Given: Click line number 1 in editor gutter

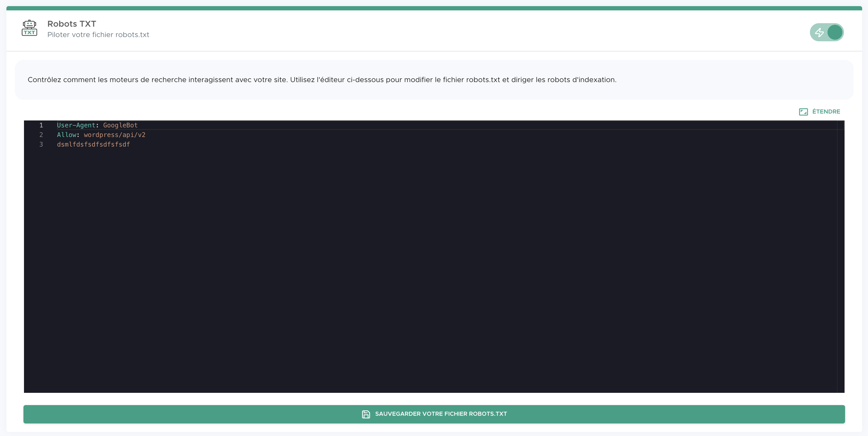Looking at the screenshot, I should pyautogui.click(x=41, y=125).
